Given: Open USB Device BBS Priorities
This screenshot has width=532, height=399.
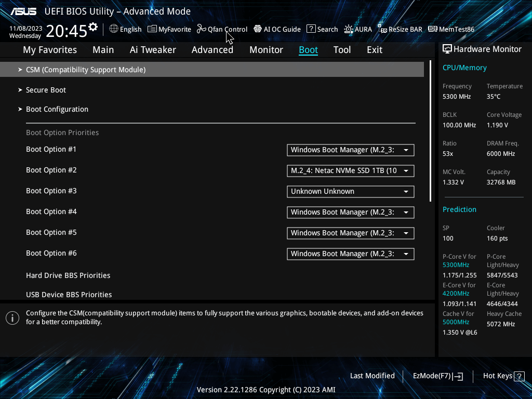Looking at the screenshot, I should pos(69,295).
